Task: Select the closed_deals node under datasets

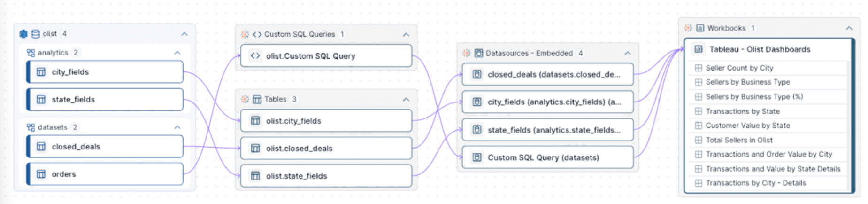Action: coord(105,147)
